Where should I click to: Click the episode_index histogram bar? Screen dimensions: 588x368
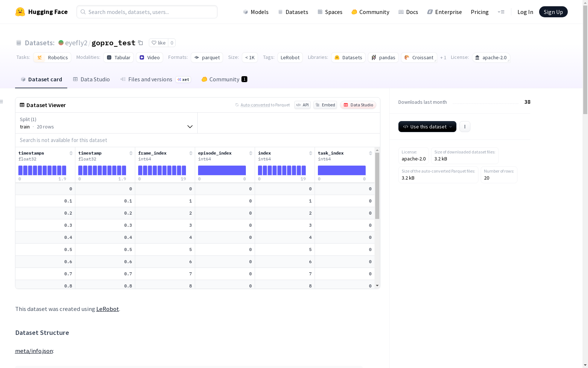[x=222, y=170]
